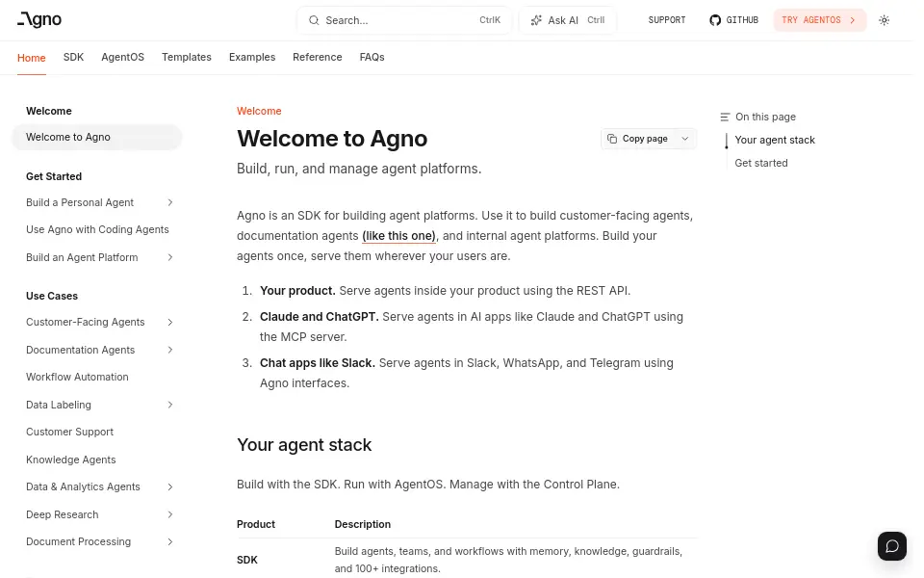Open the Copy page dropdown arrow
This screenshot has height=578, width=924.
[684, 139]
